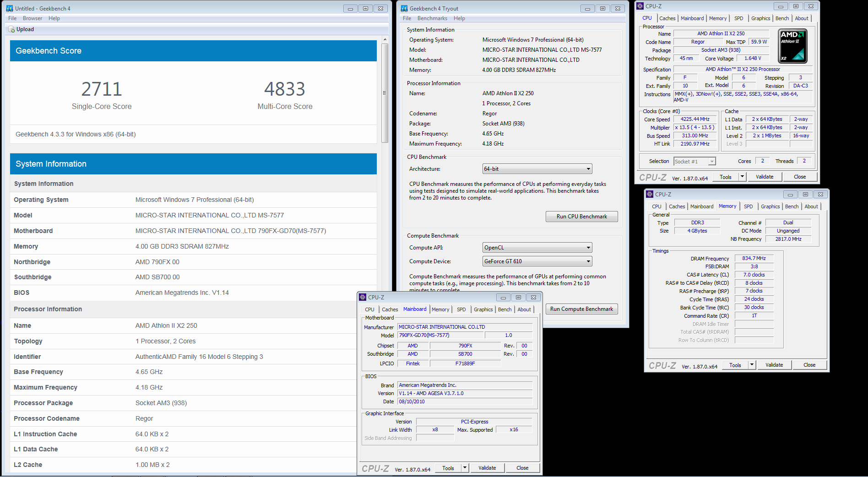Open Tools dropdown arrow in CPU-Z Memory window
The image size is (868, 477).
[752, 365]
